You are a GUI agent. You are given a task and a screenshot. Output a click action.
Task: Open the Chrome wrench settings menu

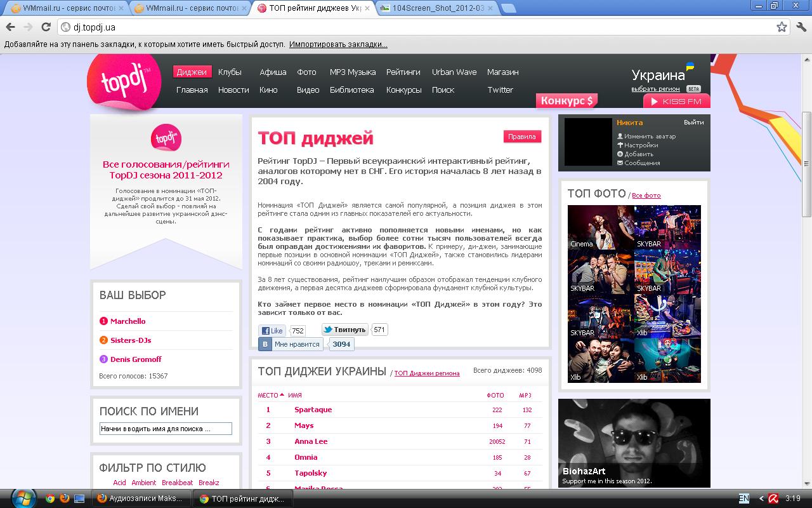coord(801,27)
